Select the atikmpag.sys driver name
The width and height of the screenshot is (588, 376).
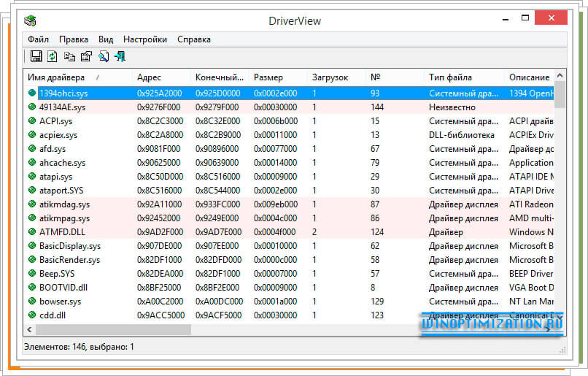click(64, 218)
